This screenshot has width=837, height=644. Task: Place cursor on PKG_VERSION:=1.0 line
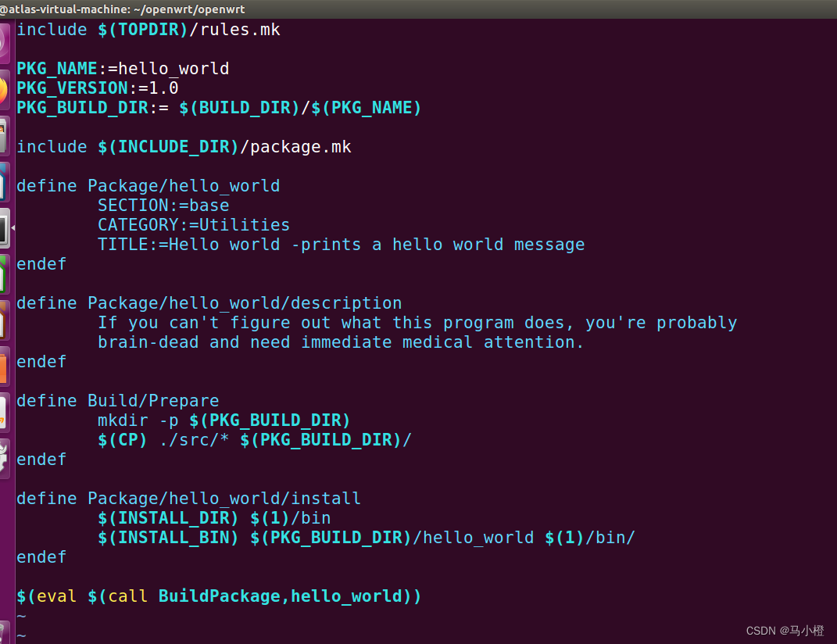98,88
